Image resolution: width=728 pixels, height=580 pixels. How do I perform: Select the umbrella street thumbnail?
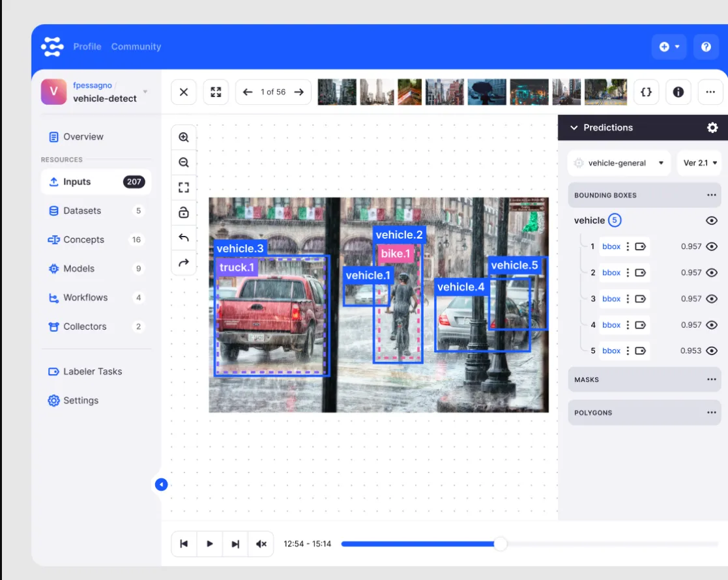pos(487,92)
